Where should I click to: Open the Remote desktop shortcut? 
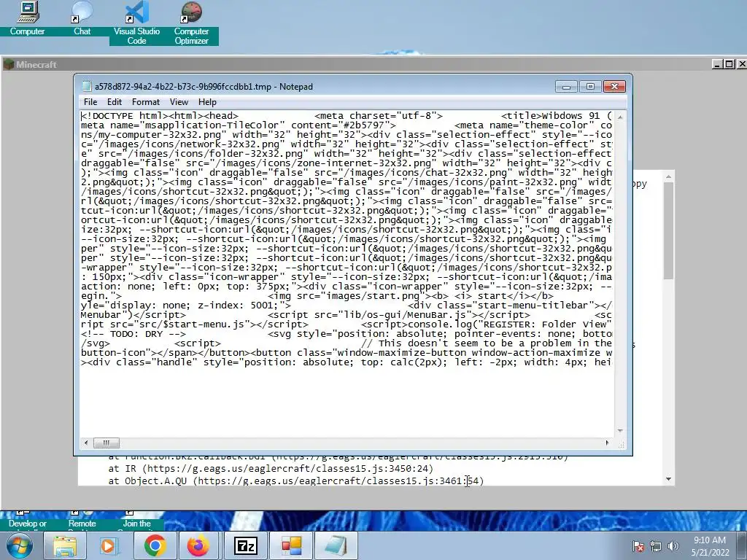click(82, 520)
